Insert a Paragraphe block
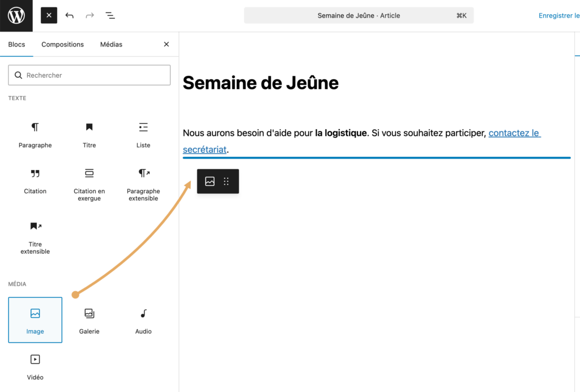This screenshot has height=392, width=580. 35,135
